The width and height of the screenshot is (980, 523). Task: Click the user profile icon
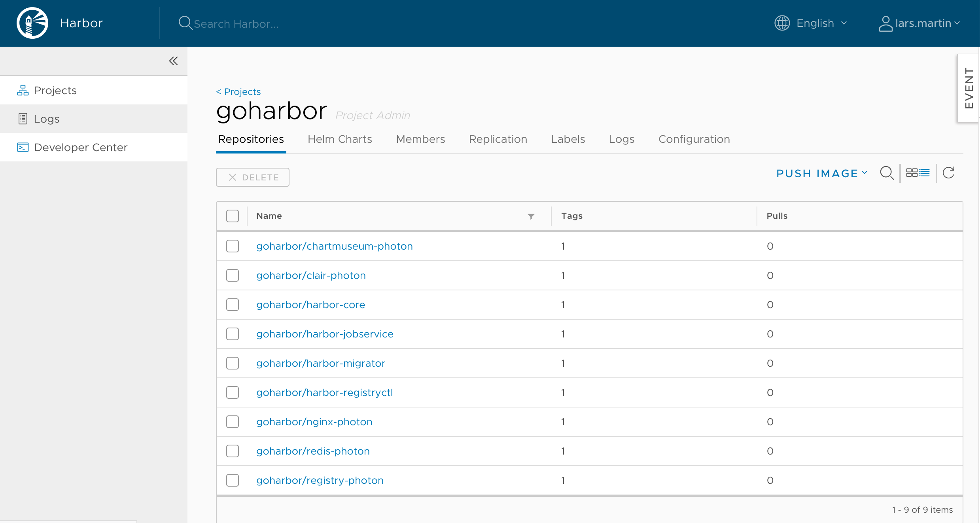[885, 23]
